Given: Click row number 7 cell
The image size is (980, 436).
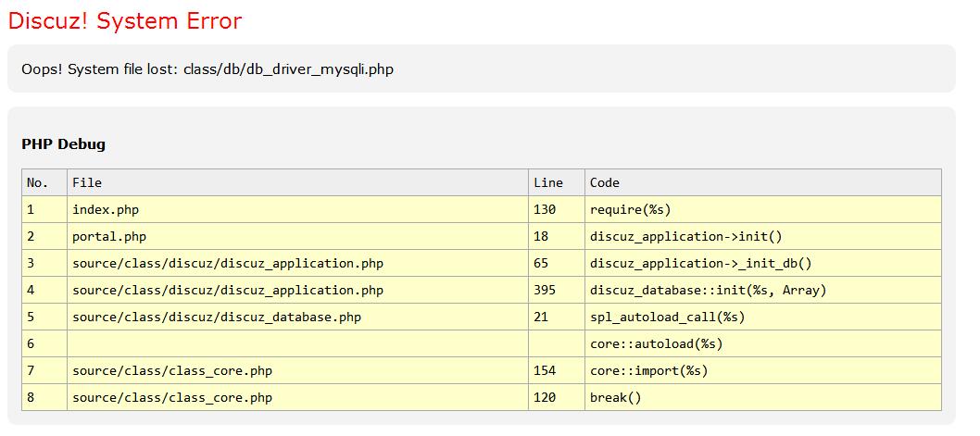Looking at the screenshot, I should click(x=44, y=371).
